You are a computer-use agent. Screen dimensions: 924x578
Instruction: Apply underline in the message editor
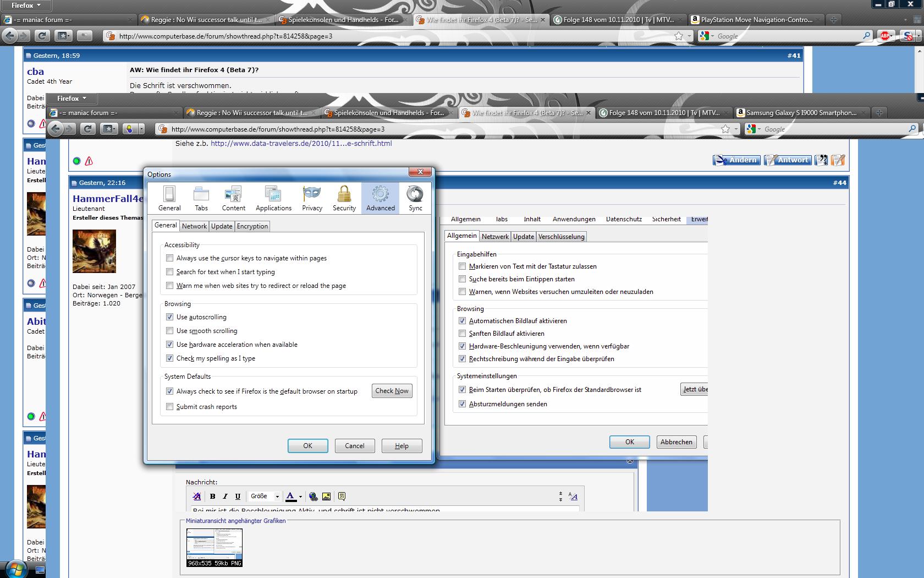tap(238, 496)
